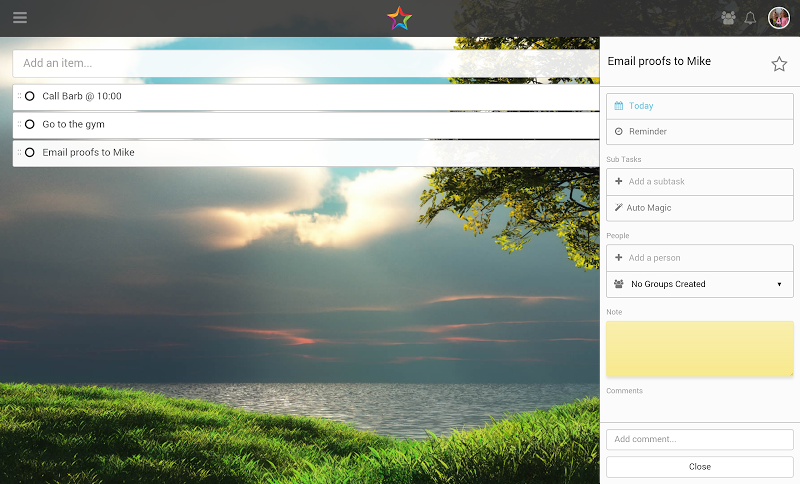
Task: Click the drag handle beside Go to the gym
Action: point(19,124)
